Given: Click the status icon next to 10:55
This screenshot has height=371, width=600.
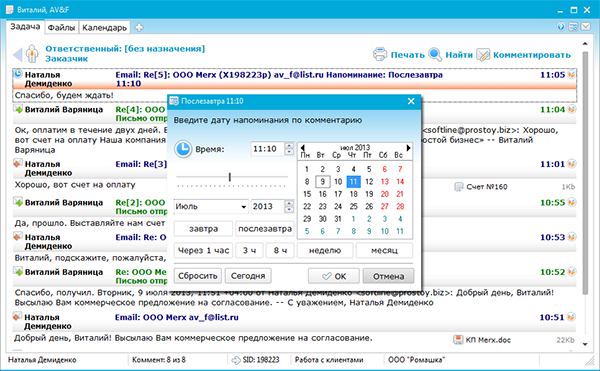Looking at the screenshot, I should pos(572,202).
